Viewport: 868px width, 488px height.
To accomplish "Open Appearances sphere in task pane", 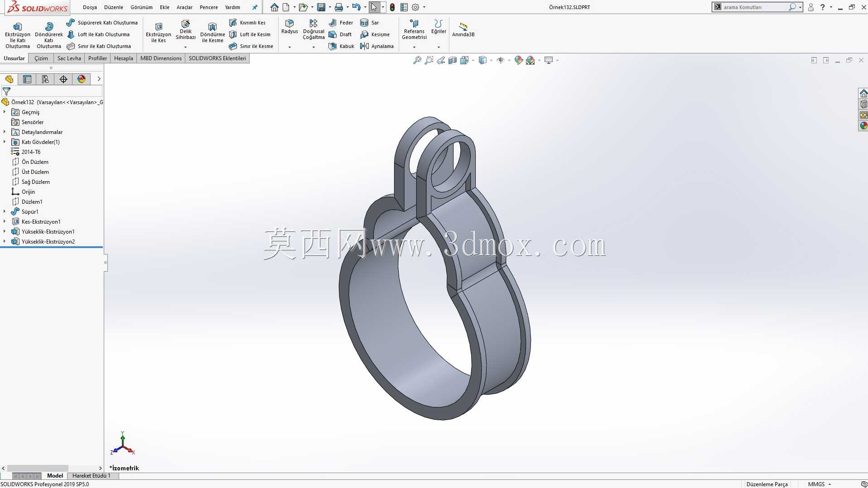I will [863, 126].
